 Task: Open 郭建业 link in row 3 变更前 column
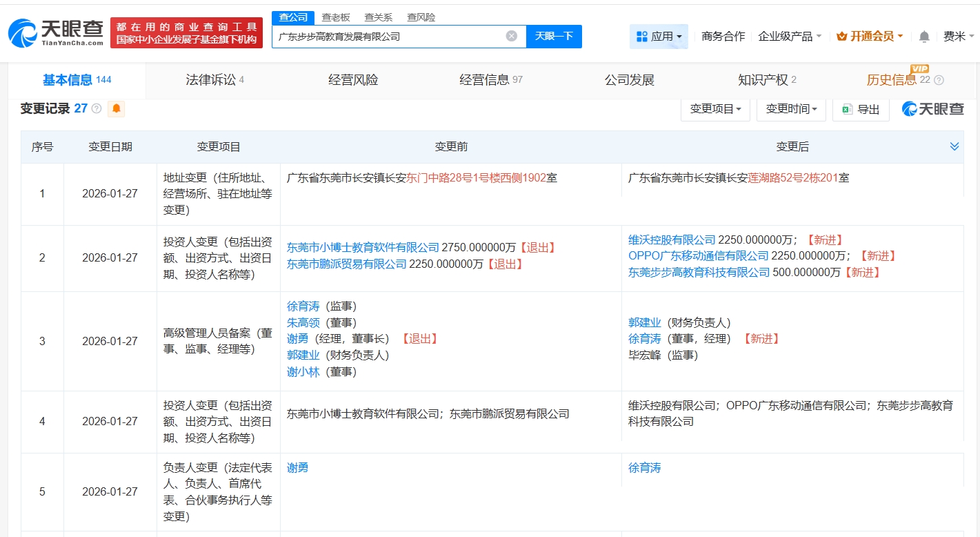[303, 355]
